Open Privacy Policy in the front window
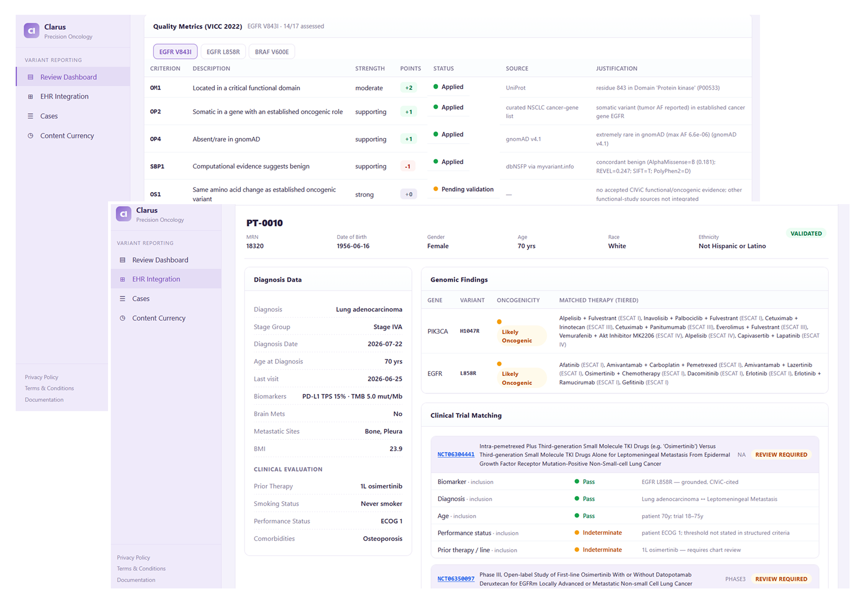The width and height of the screenshot is (868, 606). pos(133,558)
